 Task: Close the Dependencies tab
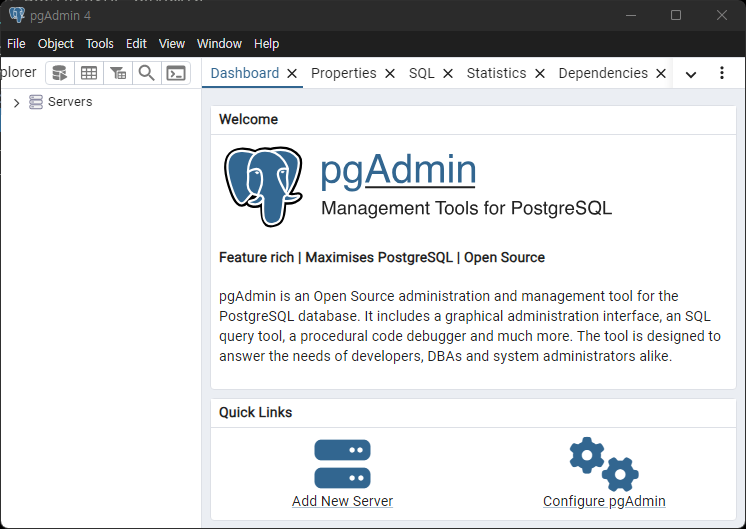click(661, 73)
